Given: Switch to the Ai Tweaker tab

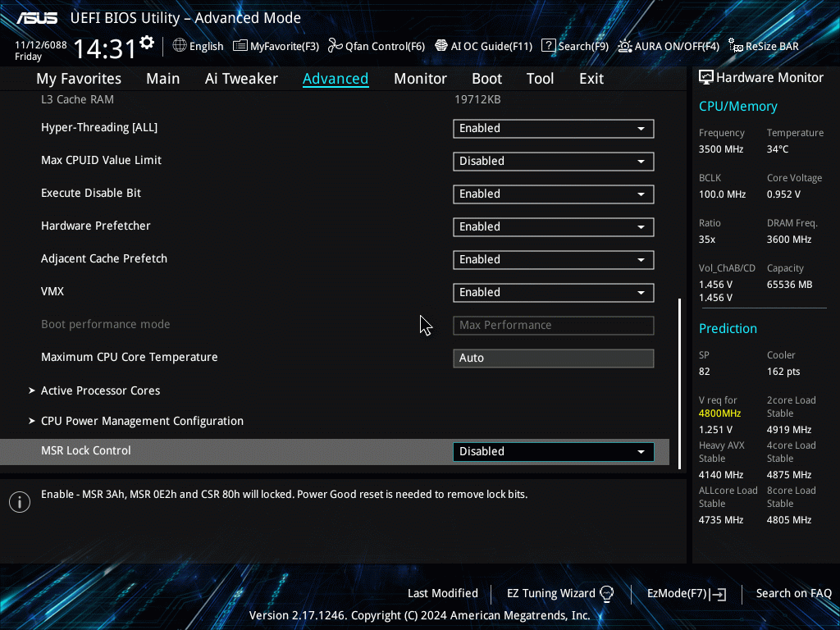Looking at the screenshot, I should (241, 79).
